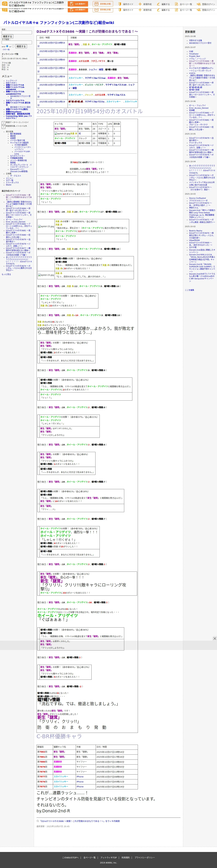Image resolution: width=217 pixels, height=868 pixels.
Task: Open 旧wiki link in left menu
Action: (x=8, y=185)
